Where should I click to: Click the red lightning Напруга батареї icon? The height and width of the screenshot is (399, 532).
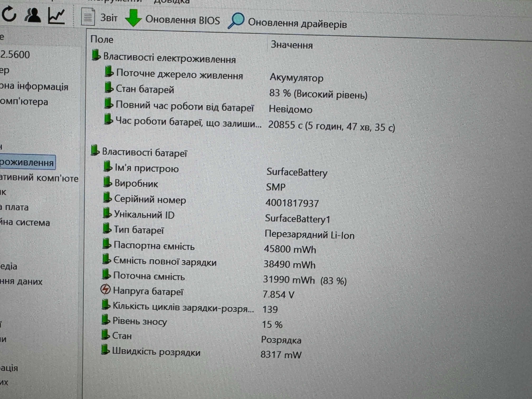[x=105, y=290]
